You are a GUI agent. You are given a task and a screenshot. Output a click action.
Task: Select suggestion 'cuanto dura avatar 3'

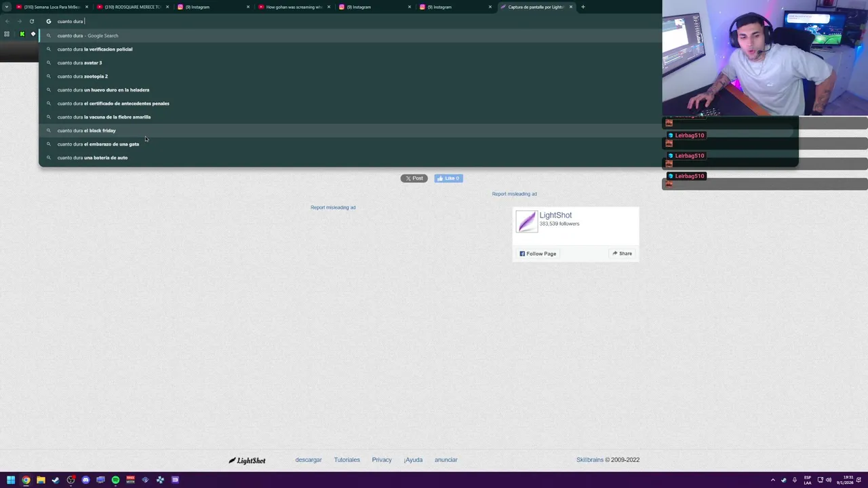tap(350, 62)
